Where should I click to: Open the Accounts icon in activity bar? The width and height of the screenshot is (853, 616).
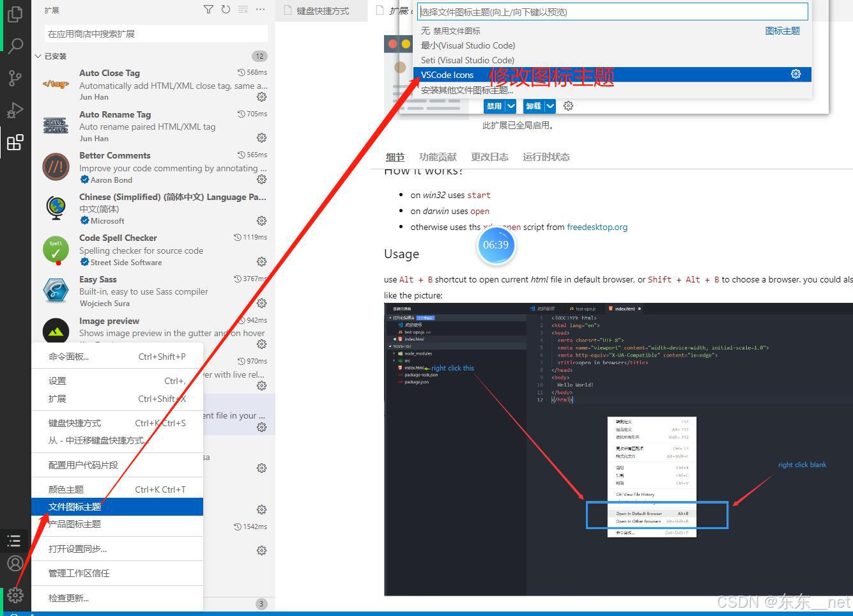pos(15,563)
